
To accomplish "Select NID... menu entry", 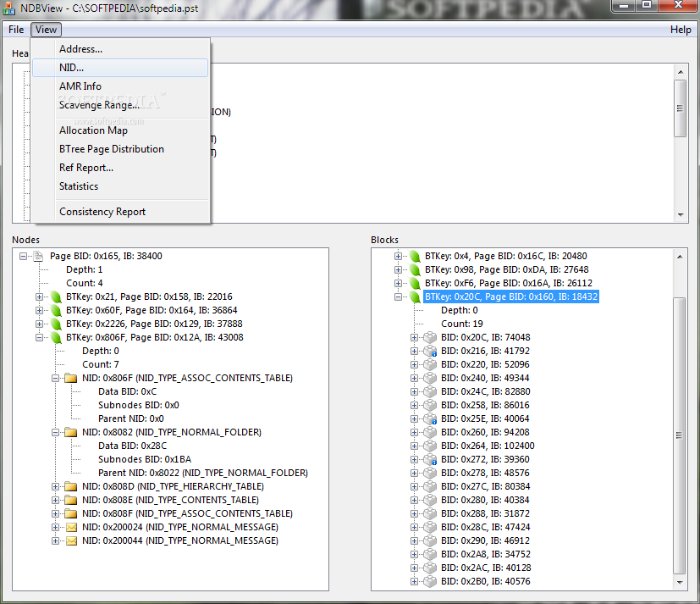I will (x=120, y=68).
